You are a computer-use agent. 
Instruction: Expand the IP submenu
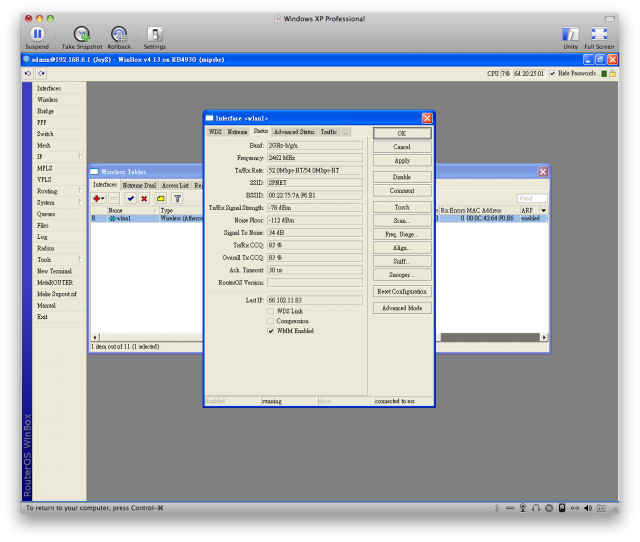click(x=80, y=156)
